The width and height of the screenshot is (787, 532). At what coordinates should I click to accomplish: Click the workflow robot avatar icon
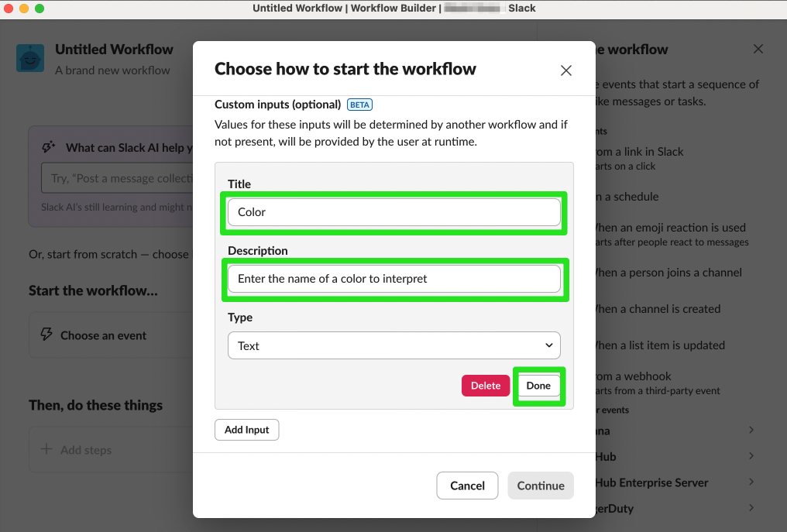29,57
